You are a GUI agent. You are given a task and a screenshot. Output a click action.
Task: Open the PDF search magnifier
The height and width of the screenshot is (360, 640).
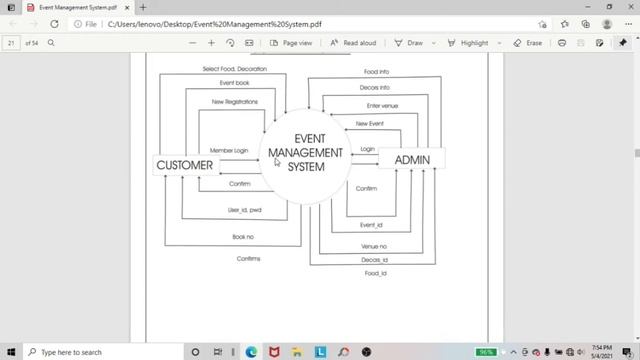click(x=51, y=42)
